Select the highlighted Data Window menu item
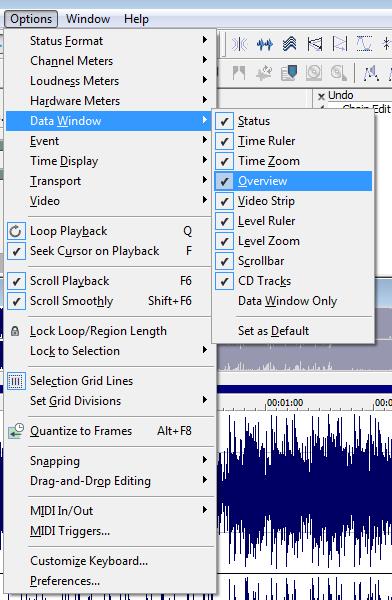 pyautogui.click(x=108, y=121)
